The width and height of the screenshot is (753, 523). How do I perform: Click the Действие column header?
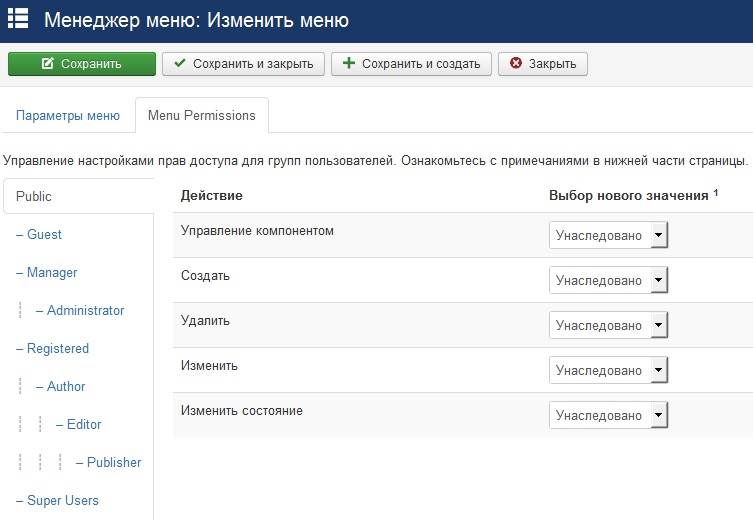[x=212, y=195]
